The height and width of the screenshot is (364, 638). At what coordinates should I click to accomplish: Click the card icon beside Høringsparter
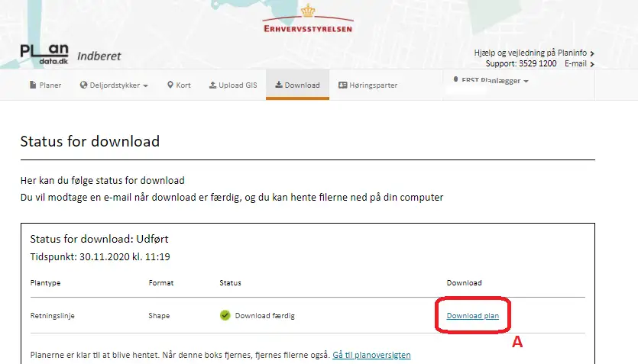[342, 85]
